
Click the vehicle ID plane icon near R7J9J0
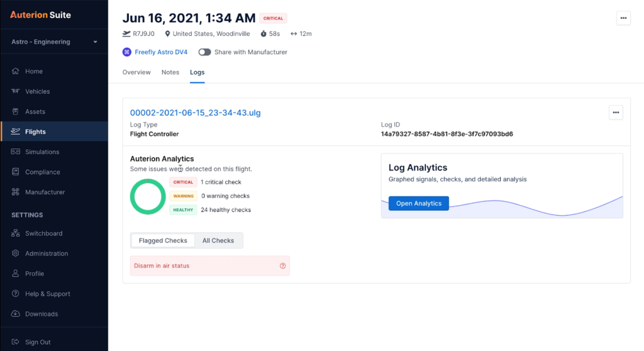(x=126, y=34)
